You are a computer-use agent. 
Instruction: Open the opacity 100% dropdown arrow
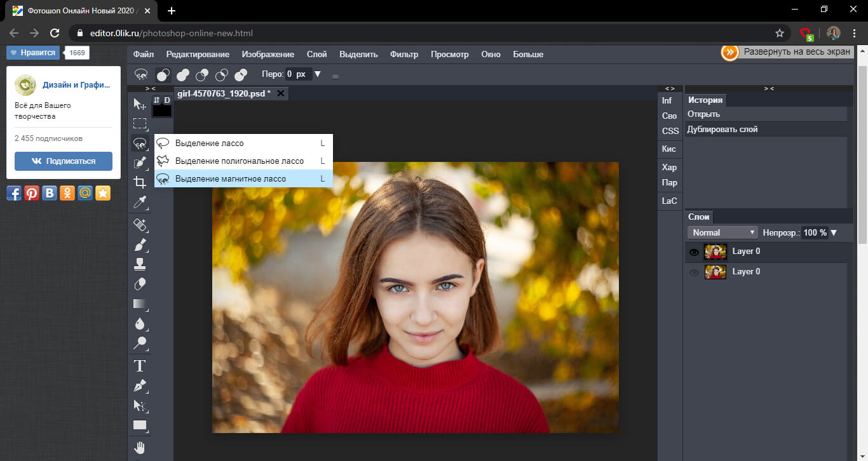coord(834,232)
